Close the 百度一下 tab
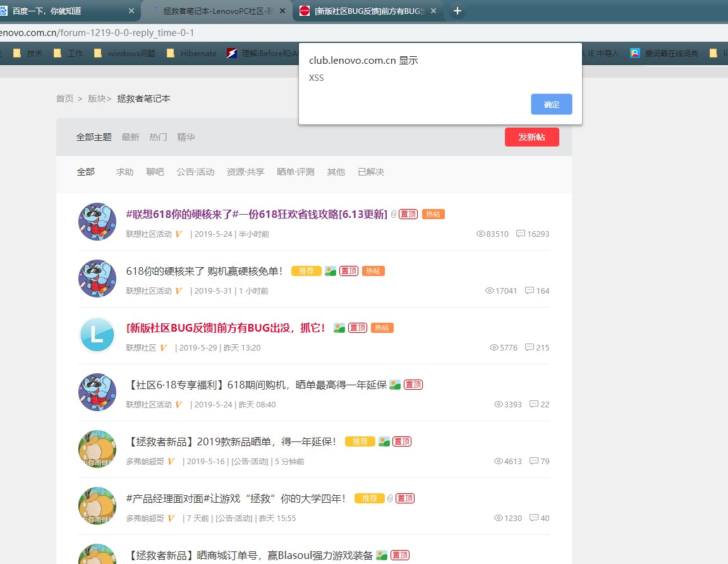The image size is (728, 564). point(131,11)
